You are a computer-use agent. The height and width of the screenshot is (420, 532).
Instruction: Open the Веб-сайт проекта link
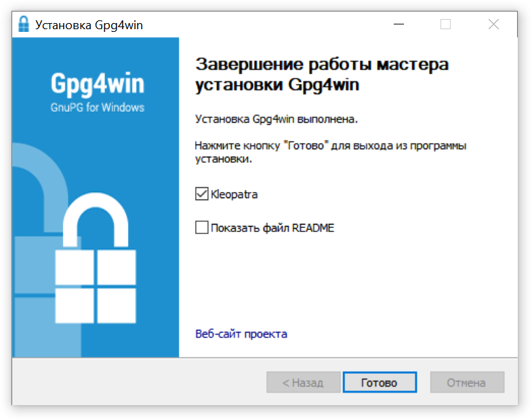click(x=241, y=334)
